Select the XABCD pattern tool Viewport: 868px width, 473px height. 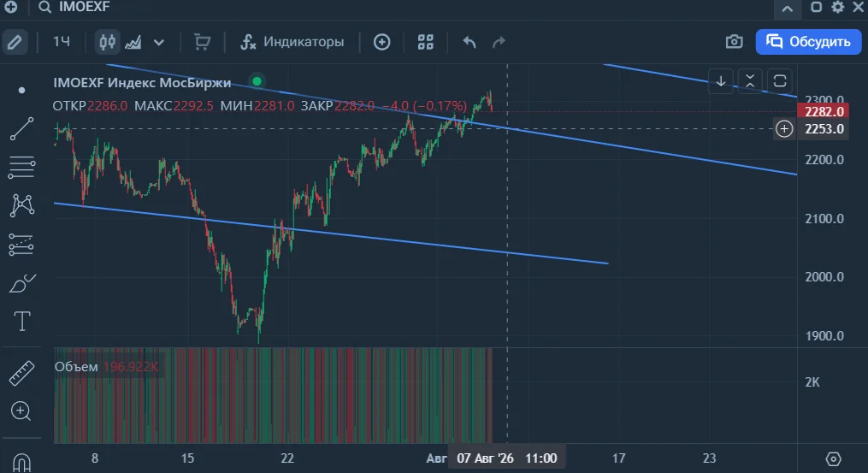tap(22, 205)
